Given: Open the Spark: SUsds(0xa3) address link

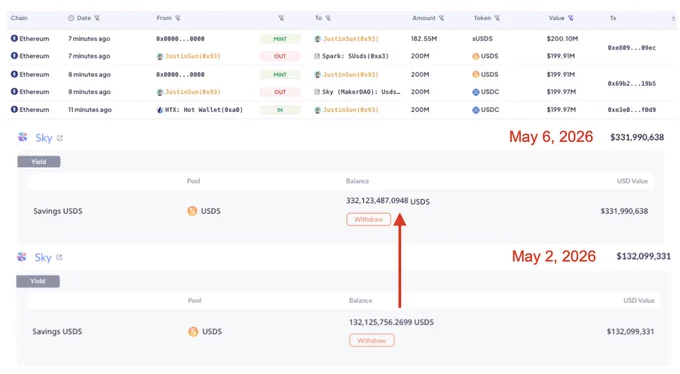Looking at the screenshot, I should click(355, 56).
